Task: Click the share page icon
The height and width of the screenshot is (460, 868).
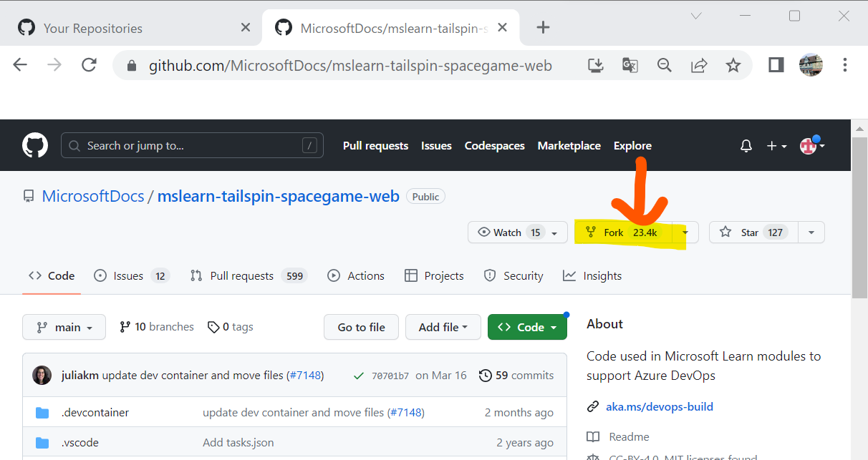Action: (699, 66)
